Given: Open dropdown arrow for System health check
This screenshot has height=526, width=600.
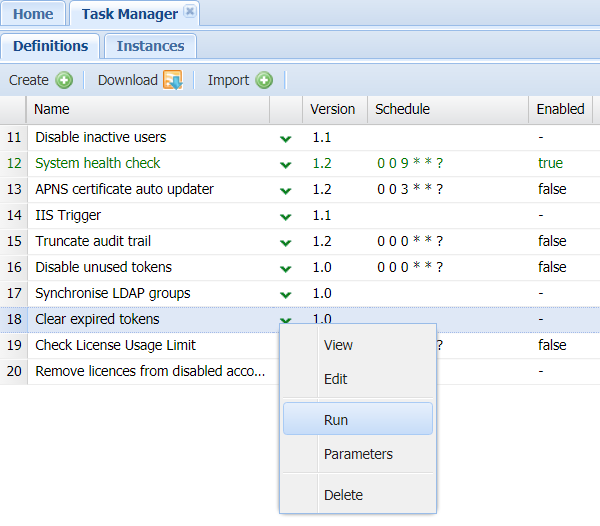Looking at the screenshot, I should click(x=286, y=164).
